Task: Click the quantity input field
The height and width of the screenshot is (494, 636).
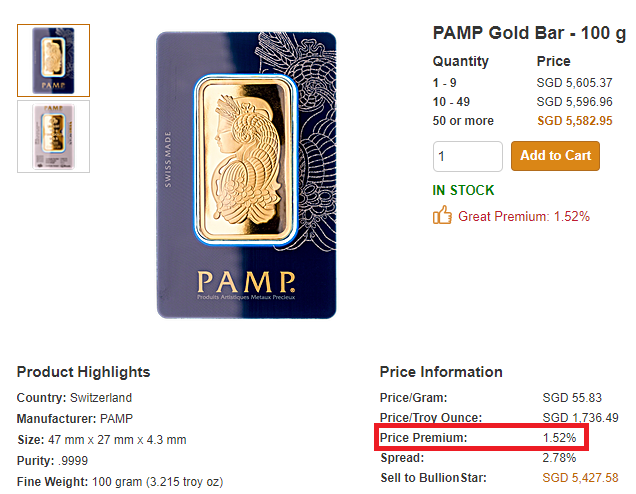Action: click(x=467, y=157)
